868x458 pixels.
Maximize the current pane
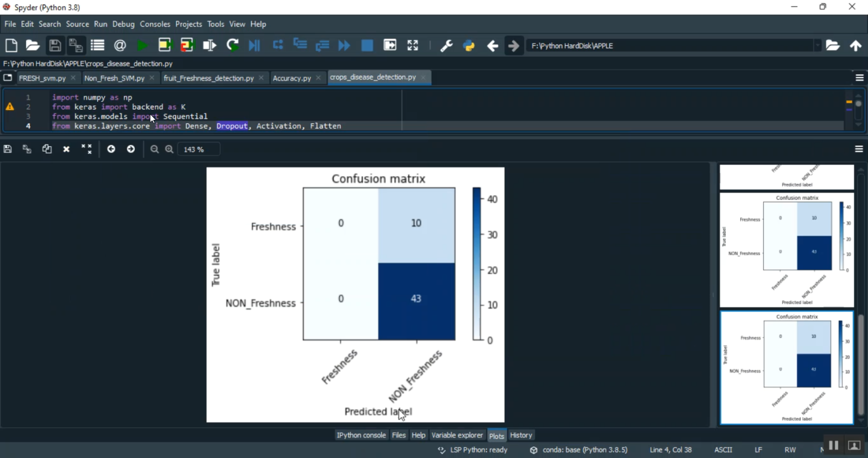(413, 45)
